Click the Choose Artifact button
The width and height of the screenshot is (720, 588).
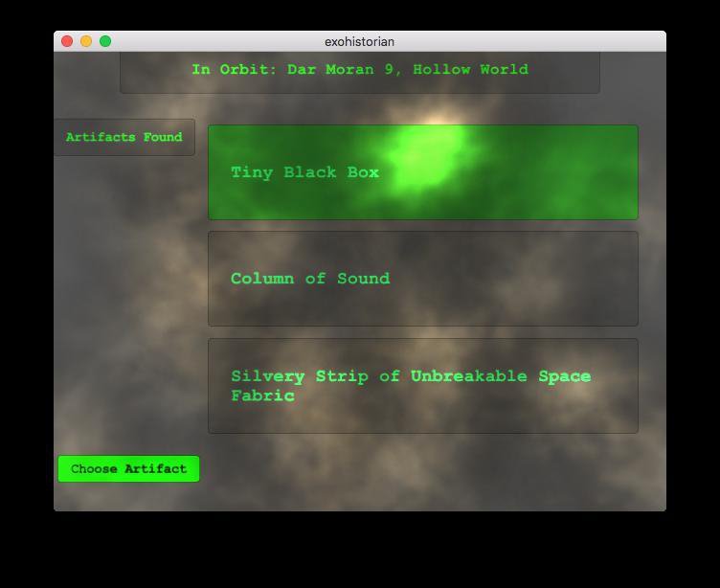pyautogui.click(x=128, y=468)
